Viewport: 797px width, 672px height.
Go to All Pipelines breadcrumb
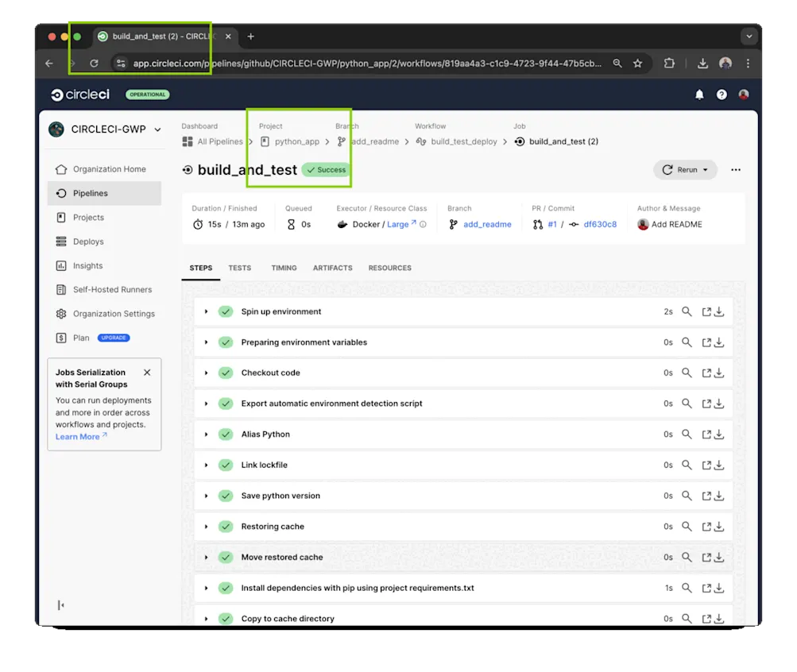(x=212, y=141)
